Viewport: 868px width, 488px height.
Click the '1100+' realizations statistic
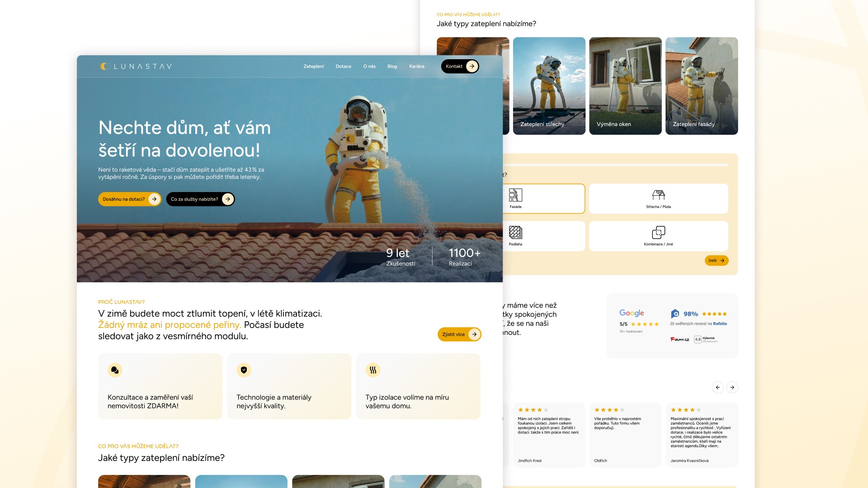click(465, 257)
